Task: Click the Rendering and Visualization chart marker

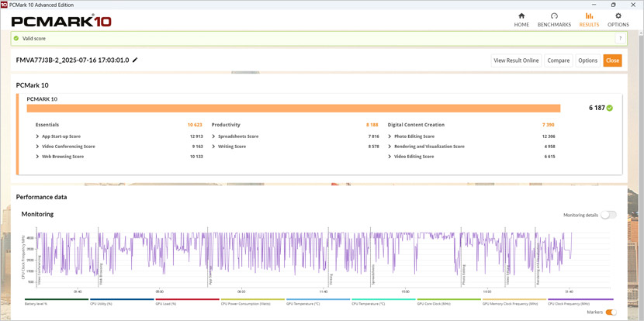Action: click(x=538, y=264)
